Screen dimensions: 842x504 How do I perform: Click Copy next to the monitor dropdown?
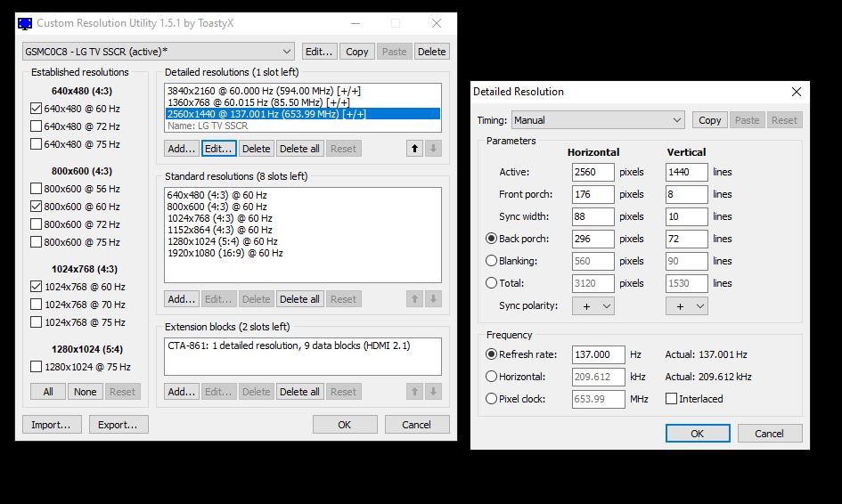[357, 52]
